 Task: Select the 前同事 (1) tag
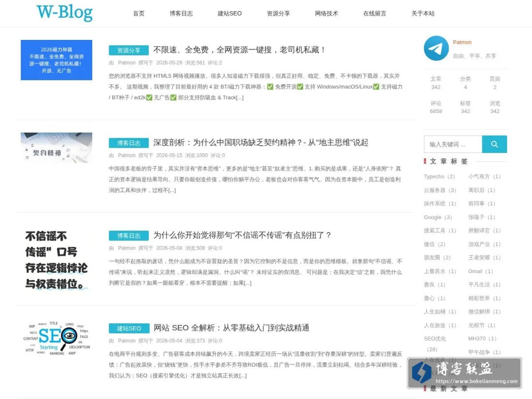coord(481,203)
